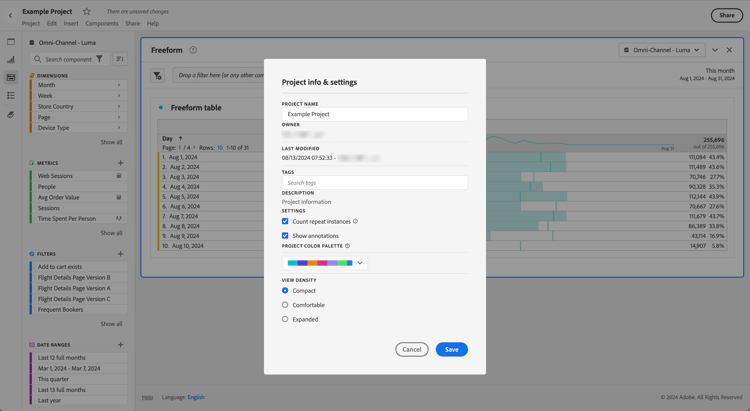The height and width of the screenshot is (411, 750).
Task: Click Show all under Dimensions
Action: (x=111, y=142)
